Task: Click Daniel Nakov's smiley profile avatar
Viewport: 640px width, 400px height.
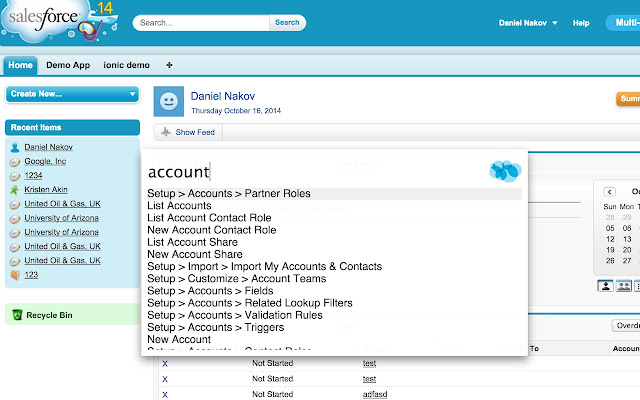Action: point(169,101)
